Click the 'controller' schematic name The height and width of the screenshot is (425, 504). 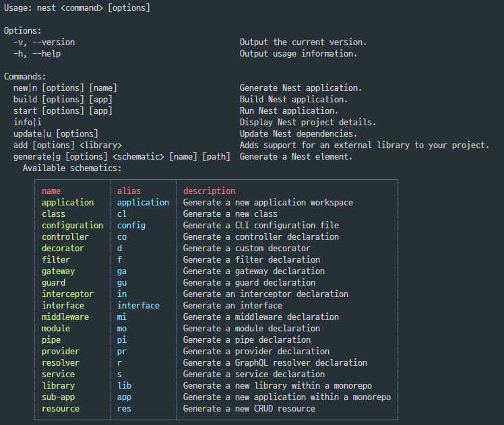point(65,237)
